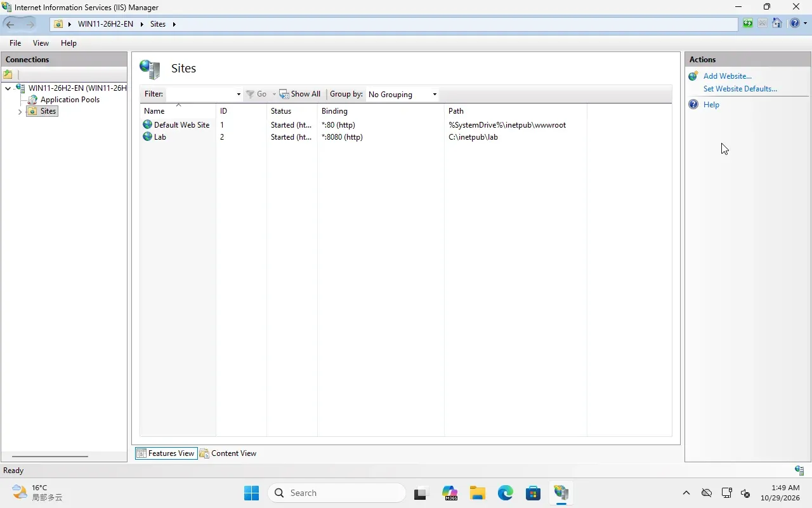This screenshot has height=508, width=812.
Task: Click the Help icon in Actions pane
Action: click(693, 104)
